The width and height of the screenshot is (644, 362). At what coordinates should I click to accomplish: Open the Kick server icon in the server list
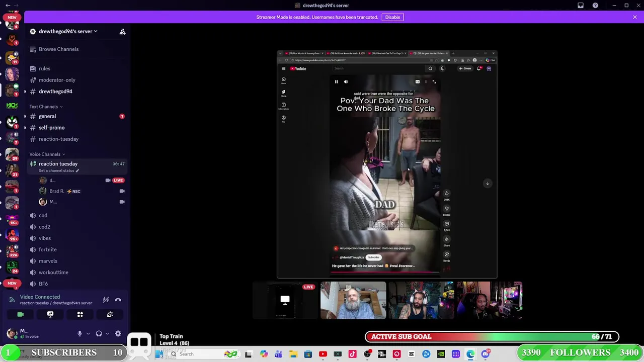12,106
